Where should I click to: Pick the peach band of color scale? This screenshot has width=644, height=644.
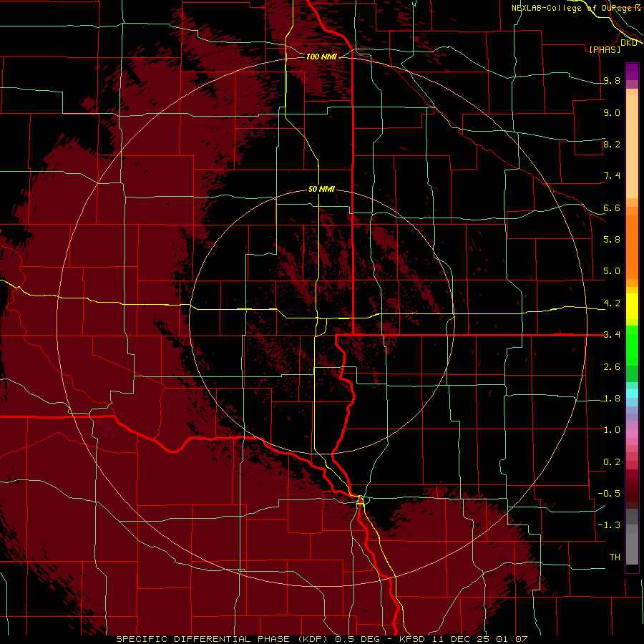(632, 147)
